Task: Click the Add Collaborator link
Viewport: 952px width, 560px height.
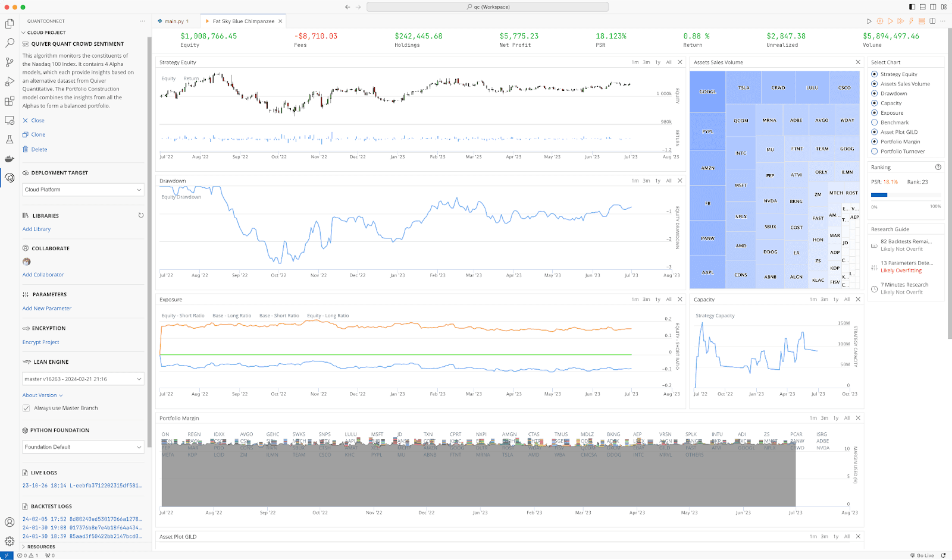Action: pos(43,275)
